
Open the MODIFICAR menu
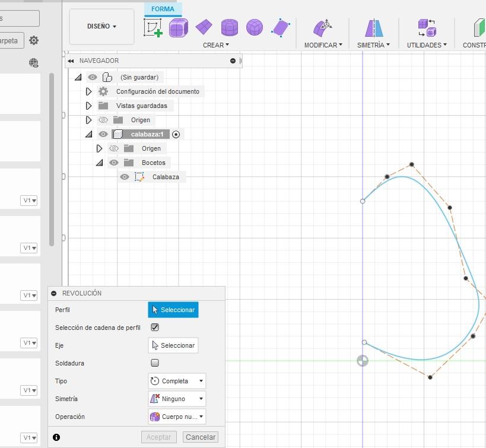click(x=323, y=45)
